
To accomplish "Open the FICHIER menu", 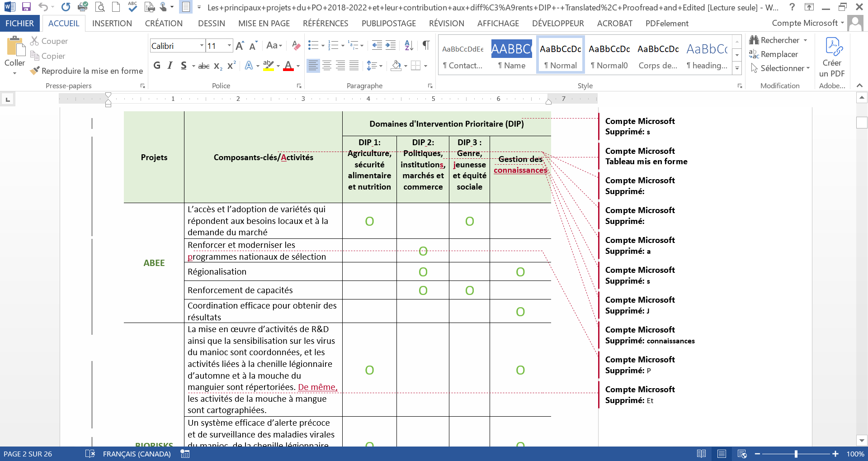I will 19,24.
